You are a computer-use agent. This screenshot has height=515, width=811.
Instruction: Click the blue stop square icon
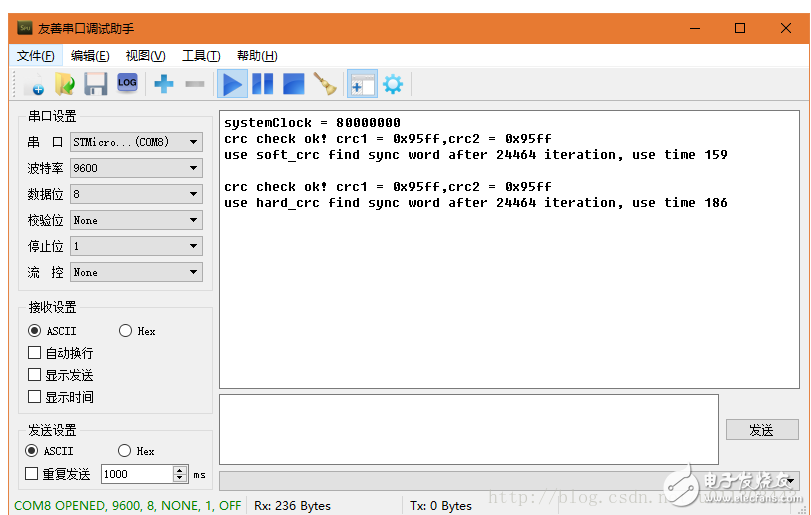[x=294, y=84]
